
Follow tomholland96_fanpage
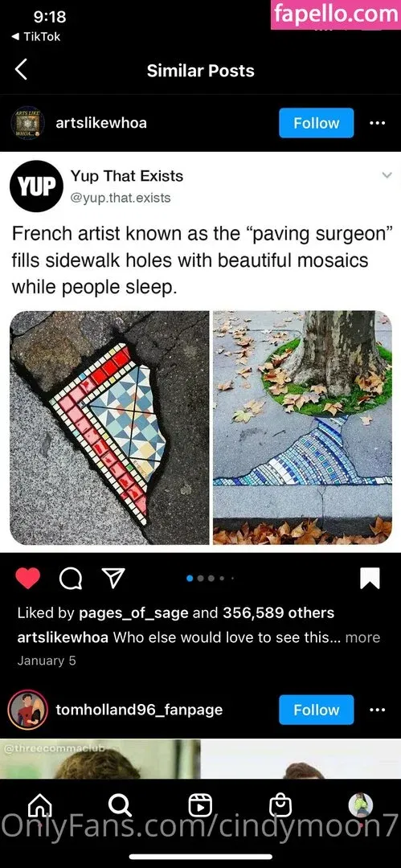317,710
